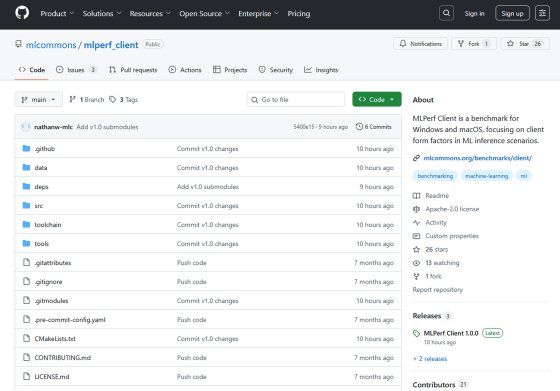Expand the Open Source header menu

[x=204, y=14]
